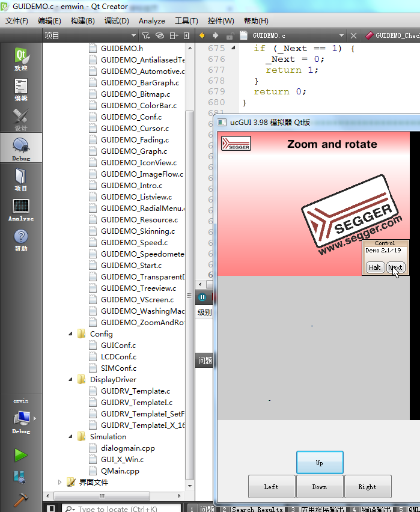Switch to the Edit (编辑) mode

point(21,90)
